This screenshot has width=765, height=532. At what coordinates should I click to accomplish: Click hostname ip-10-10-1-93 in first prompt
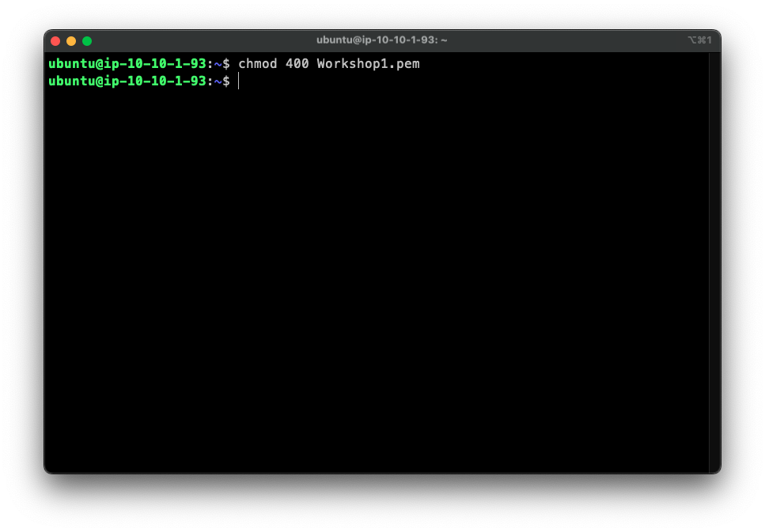pos(153,64)
